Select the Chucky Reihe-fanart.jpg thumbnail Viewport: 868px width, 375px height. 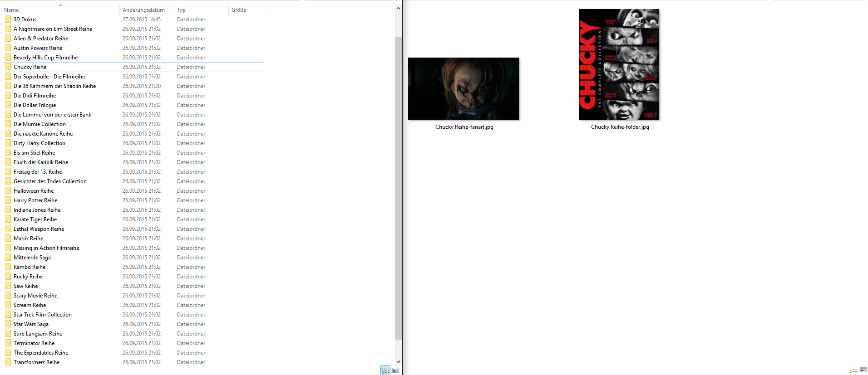coord(464,88)
